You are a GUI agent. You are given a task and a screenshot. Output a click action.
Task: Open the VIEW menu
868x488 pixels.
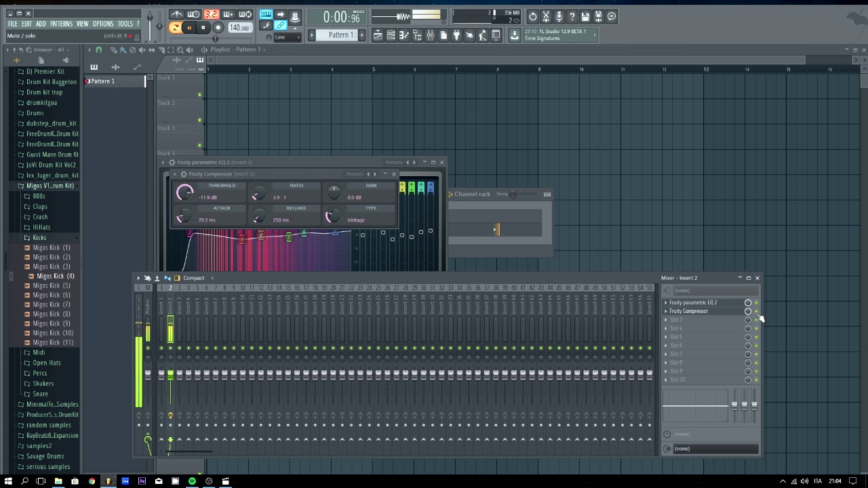82,24
